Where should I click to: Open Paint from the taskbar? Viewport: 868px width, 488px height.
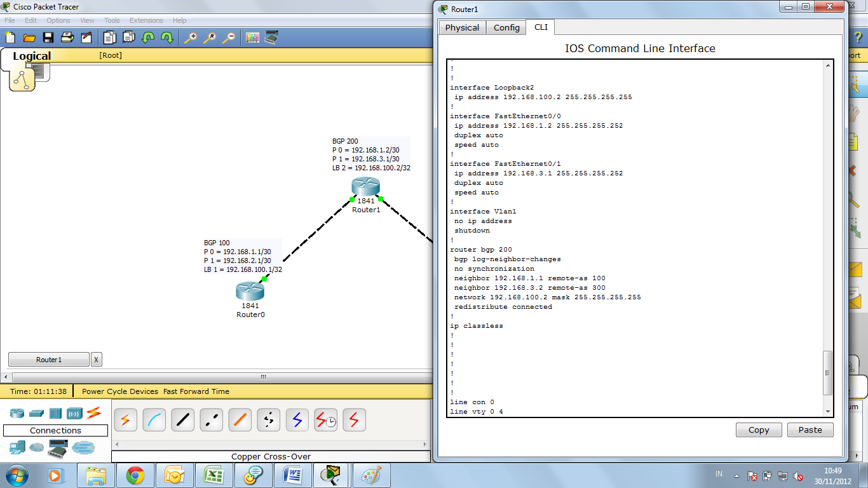372,475
